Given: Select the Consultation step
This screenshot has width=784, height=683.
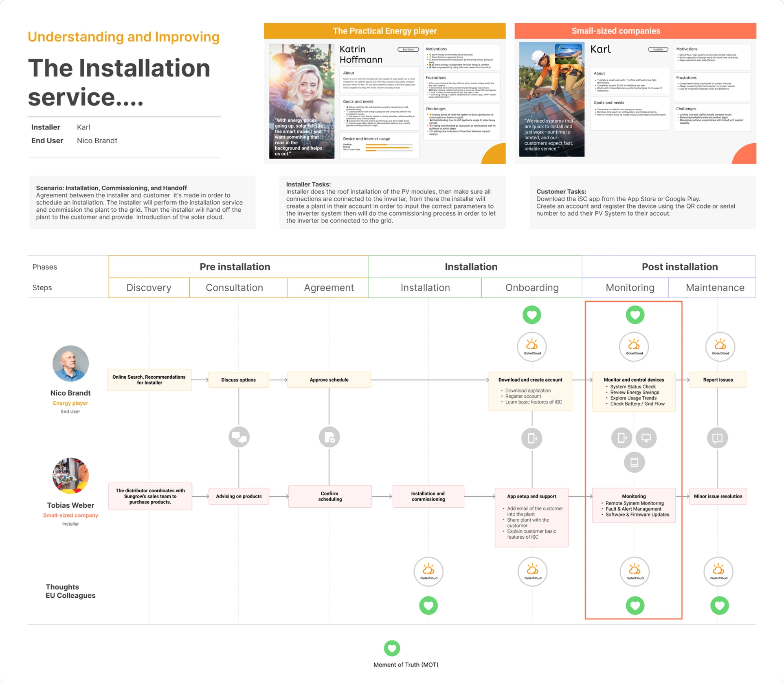Looking at the screenshot, I should pyautogui.click(x=238, y=288).
